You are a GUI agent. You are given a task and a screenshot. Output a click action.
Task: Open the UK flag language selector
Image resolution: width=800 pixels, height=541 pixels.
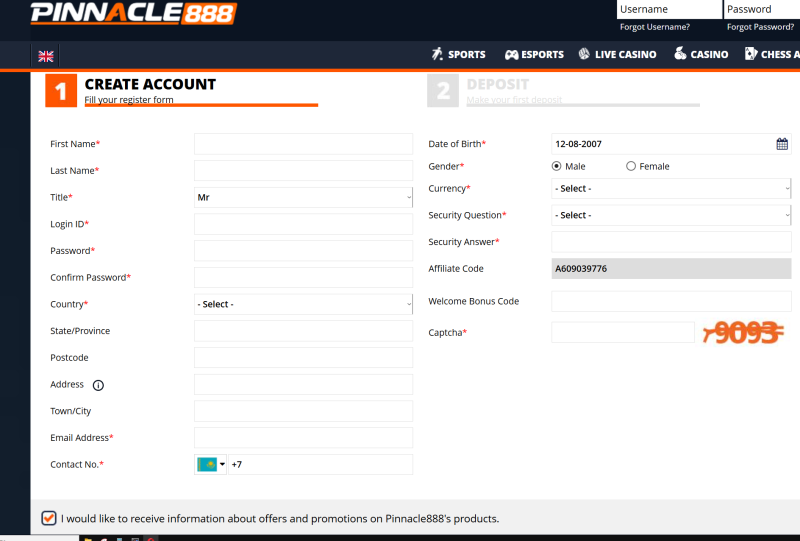click(x=46, y=56)
